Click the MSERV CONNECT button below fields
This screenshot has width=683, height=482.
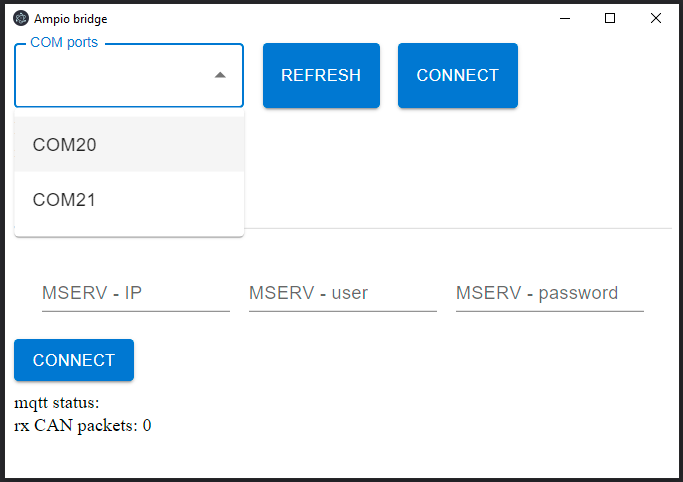(74, 360)
